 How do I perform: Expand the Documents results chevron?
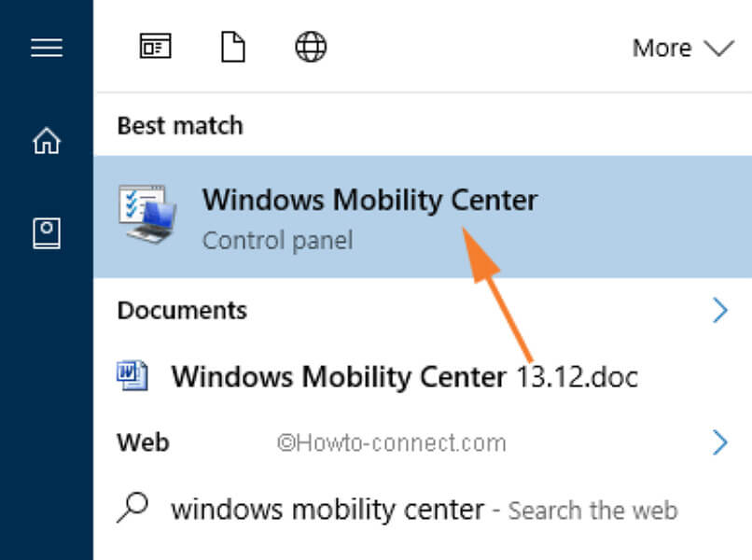tap(719, 310)
